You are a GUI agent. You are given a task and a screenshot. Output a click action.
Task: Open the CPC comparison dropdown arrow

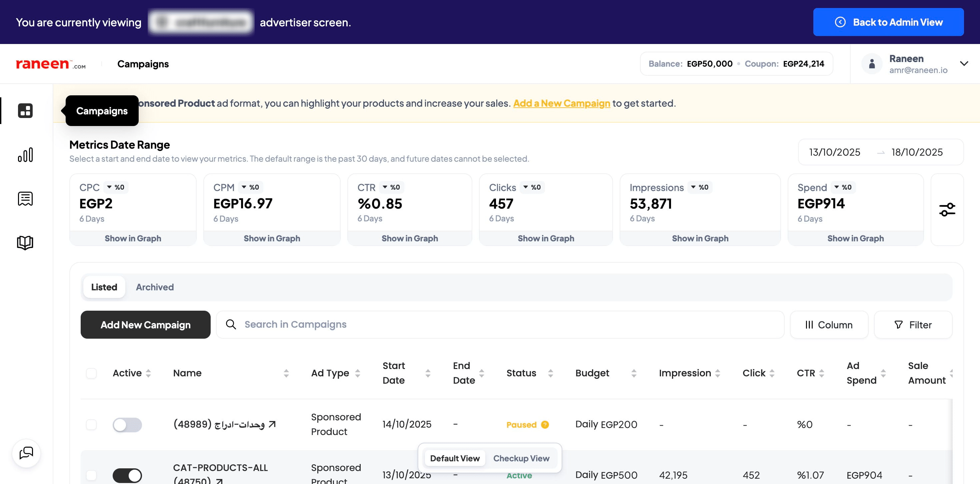[x=110, y=187]
